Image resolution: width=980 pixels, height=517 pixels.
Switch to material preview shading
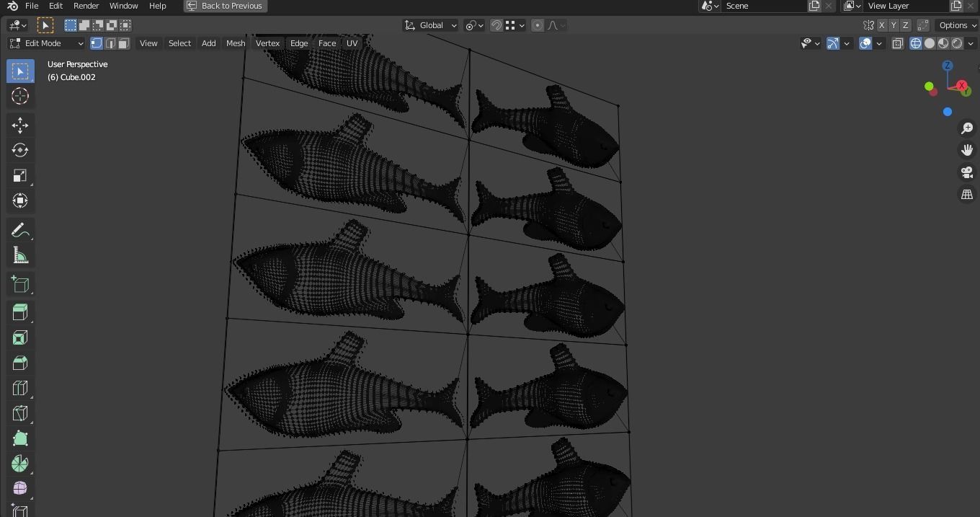(x=943, y=43)
